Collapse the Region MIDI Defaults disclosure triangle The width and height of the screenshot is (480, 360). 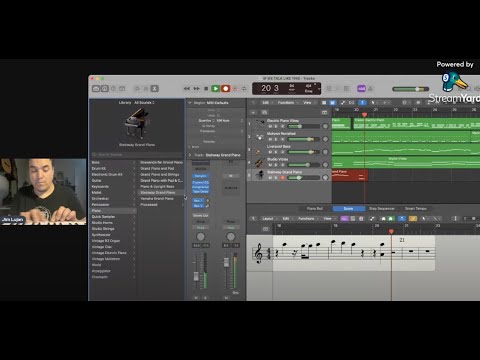(x=190, y=103)
